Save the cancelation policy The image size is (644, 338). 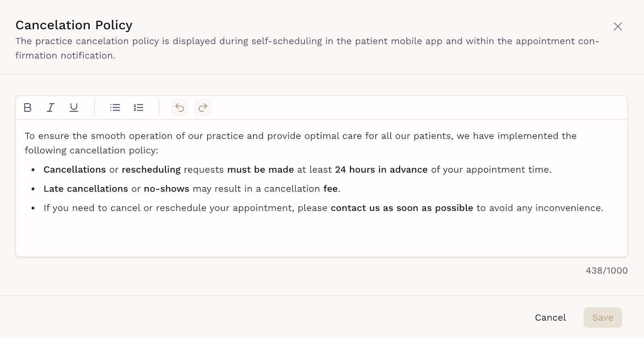pyautogui.click(x=603, y=317)
